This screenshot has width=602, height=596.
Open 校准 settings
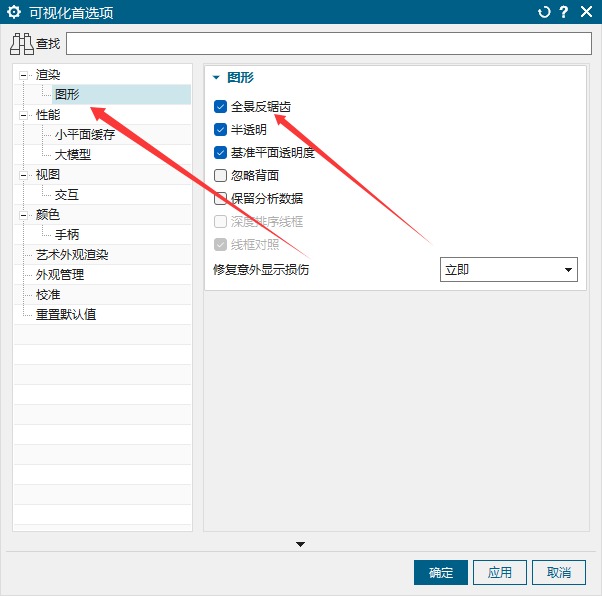click(48, 294)
